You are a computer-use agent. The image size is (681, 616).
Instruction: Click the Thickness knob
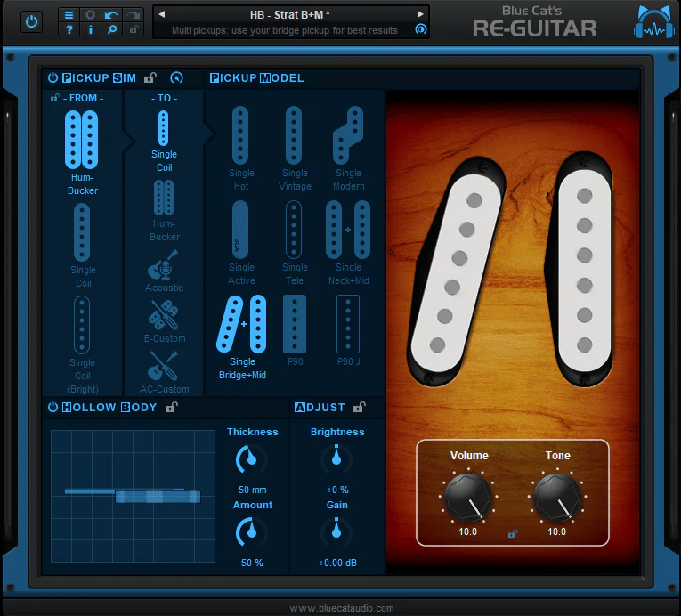tap(251, 459)
